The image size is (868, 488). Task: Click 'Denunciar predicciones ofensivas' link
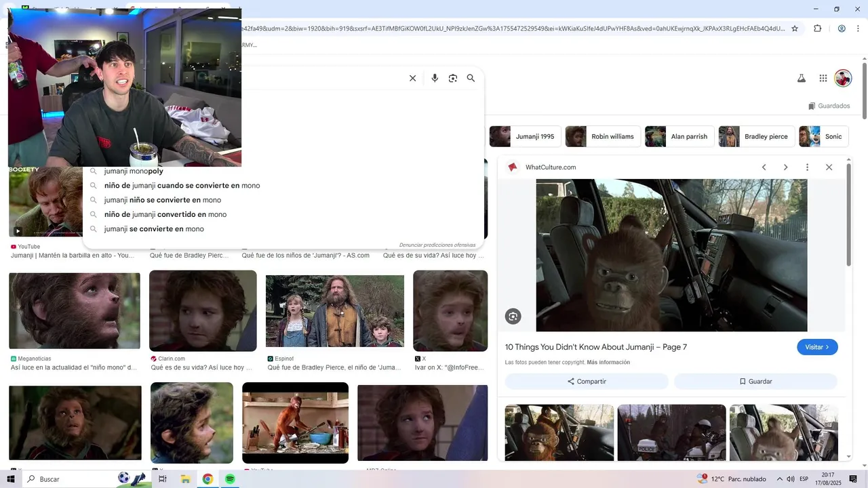click(437, 245)
